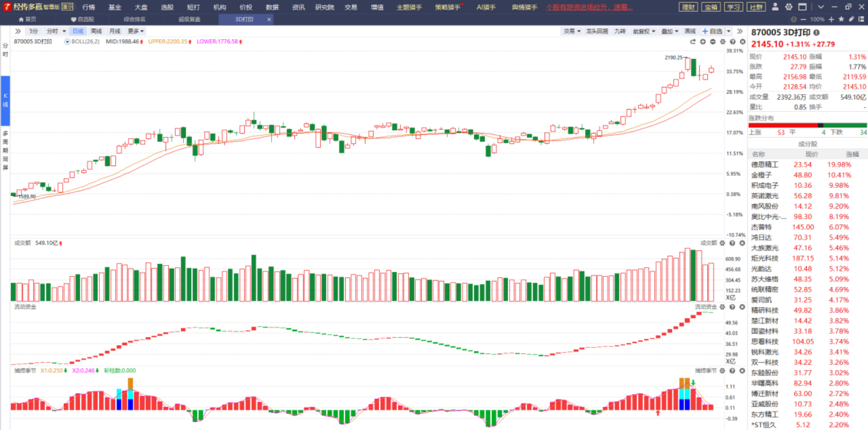
Task: Open the user account profile icon
Action: (775, 7)
